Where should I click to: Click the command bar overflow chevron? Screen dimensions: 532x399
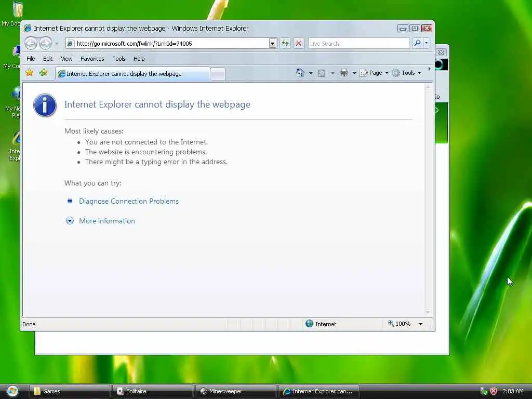(429, 69)
